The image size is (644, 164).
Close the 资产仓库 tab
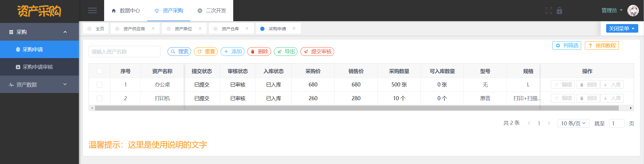coord(247,28)
